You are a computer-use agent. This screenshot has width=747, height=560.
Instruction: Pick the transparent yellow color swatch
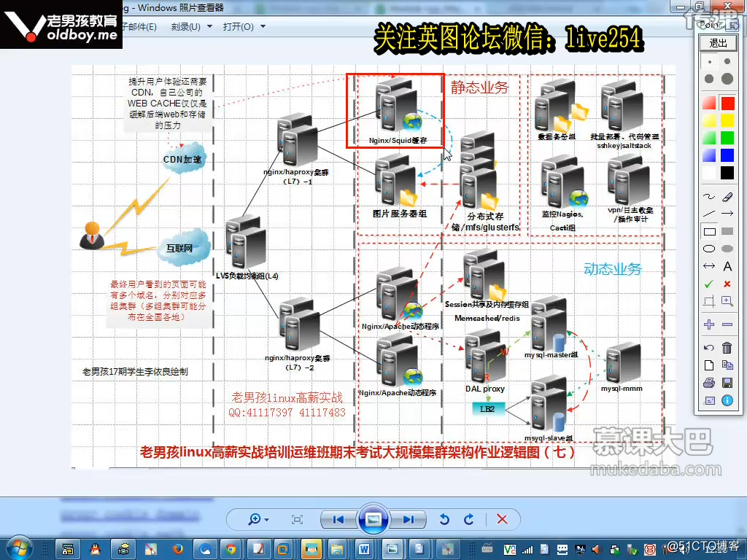(709, 120)
